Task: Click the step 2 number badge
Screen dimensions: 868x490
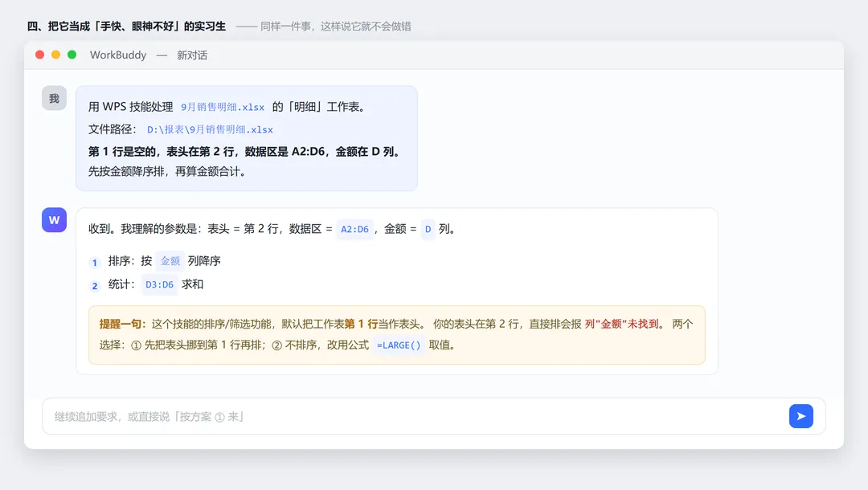Action: [x=95, y=285]
